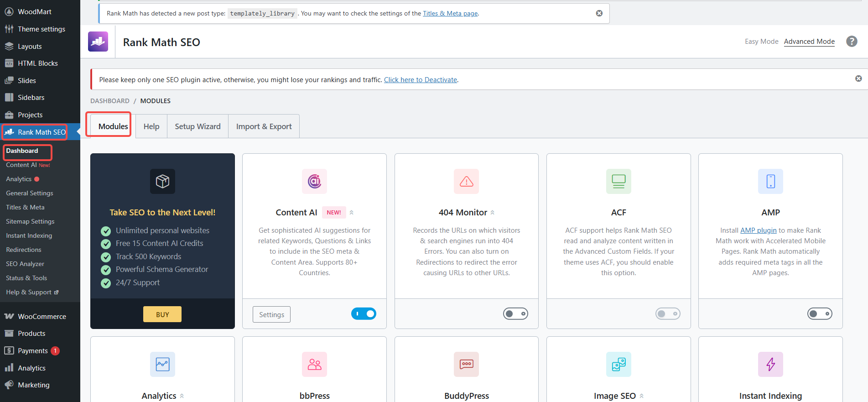Dismiss the templately_library post type notice
This screenshot has width=868, height=402.
coord(599,13)
